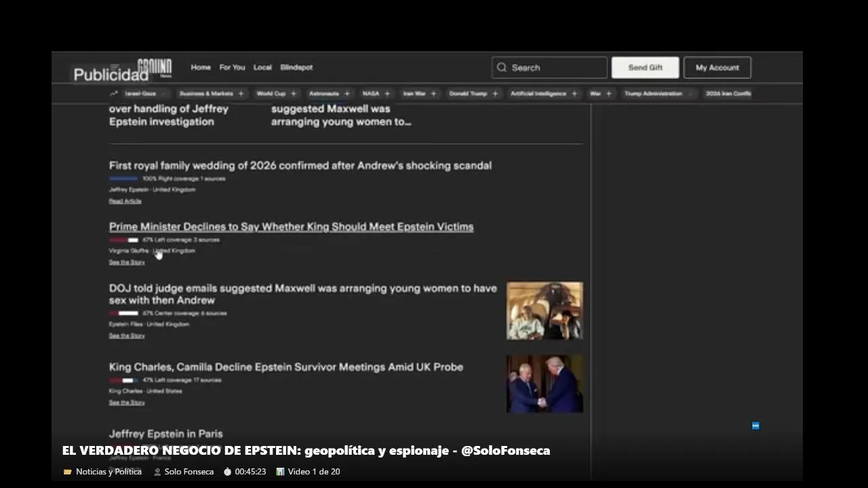
Task: Click the Send Gift button
Action: [x=646, y=67]
